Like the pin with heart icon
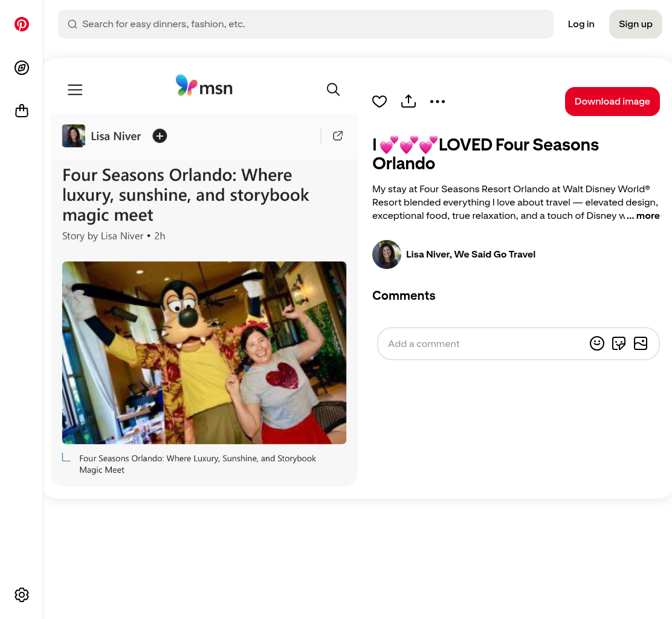672x619 pixels. pos(380,102)
